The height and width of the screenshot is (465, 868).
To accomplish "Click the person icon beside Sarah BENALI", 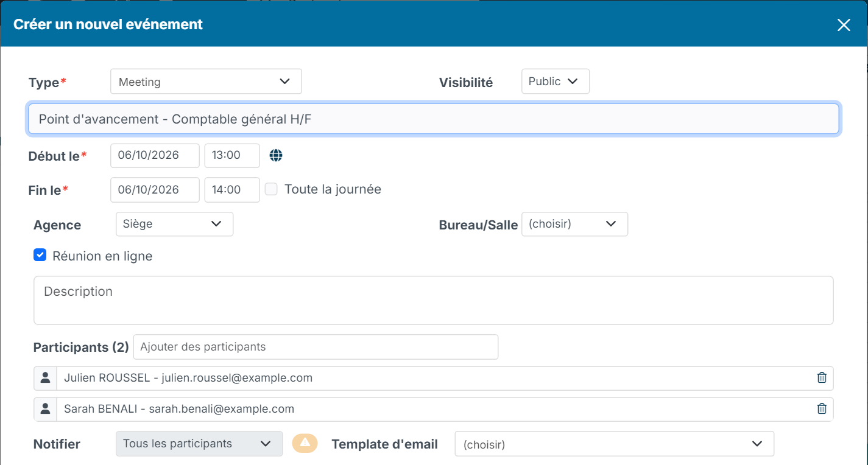I will (x=45, y=409).
